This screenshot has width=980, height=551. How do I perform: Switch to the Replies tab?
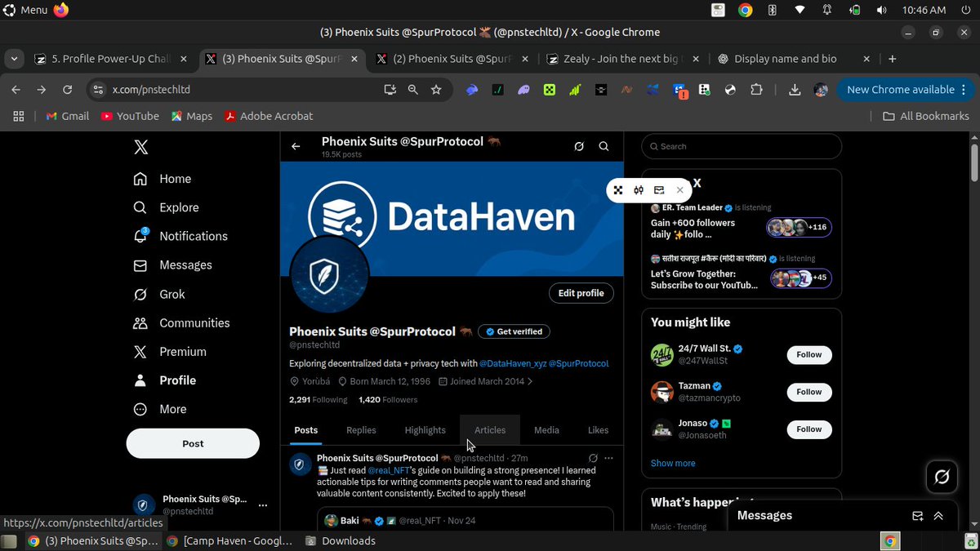[x=361, y=430]
